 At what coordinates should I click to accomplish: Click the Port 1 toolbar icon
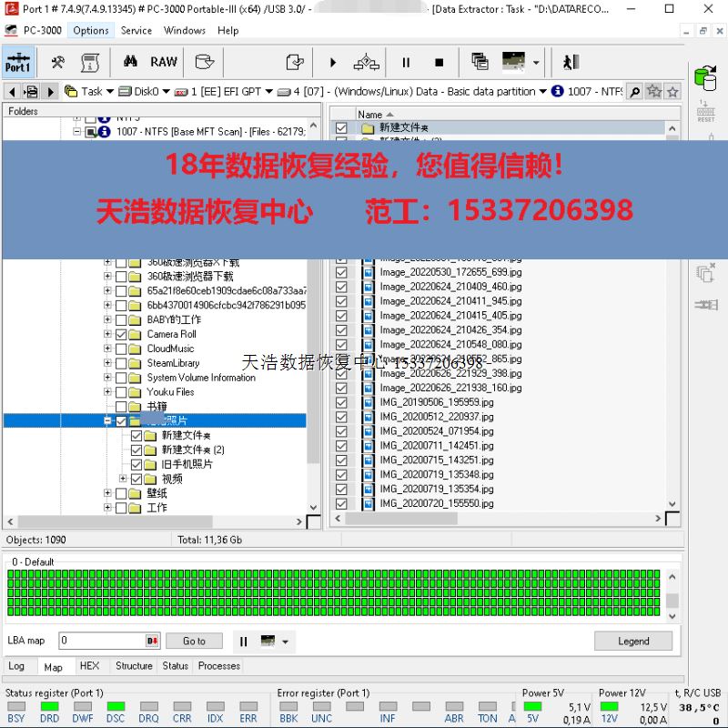point(17,62)
